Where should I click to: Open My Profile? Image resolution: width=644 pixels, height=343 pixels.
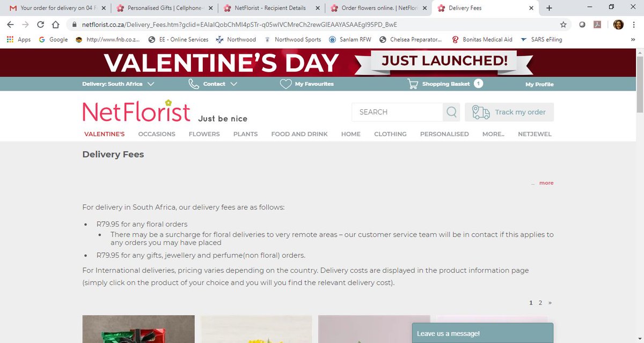539,84
